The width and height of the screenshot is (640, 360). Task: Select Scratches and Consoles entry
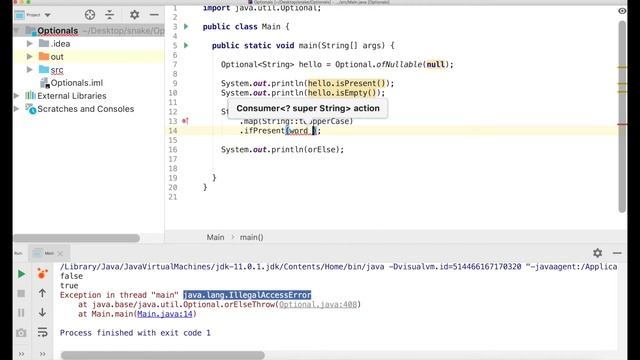85,109
